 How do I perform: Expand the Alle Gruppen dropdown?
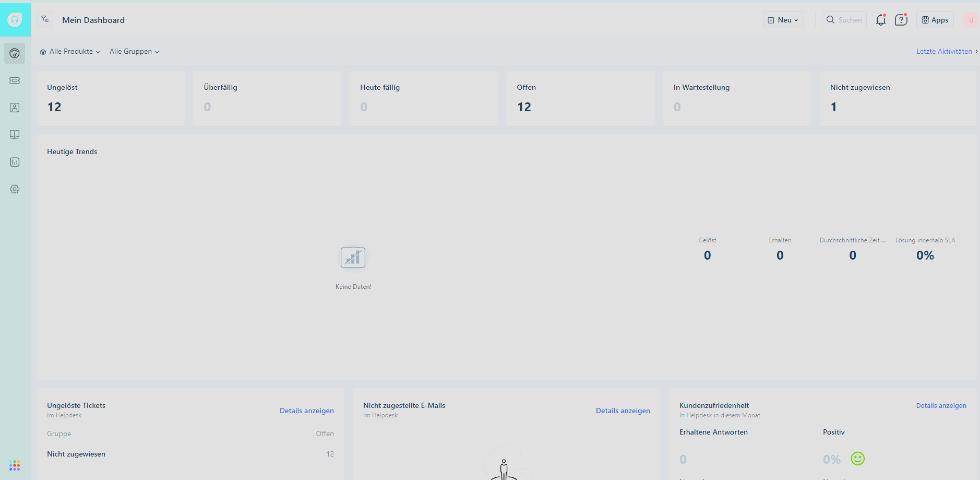pyautogui.click(x=134, y=52)
